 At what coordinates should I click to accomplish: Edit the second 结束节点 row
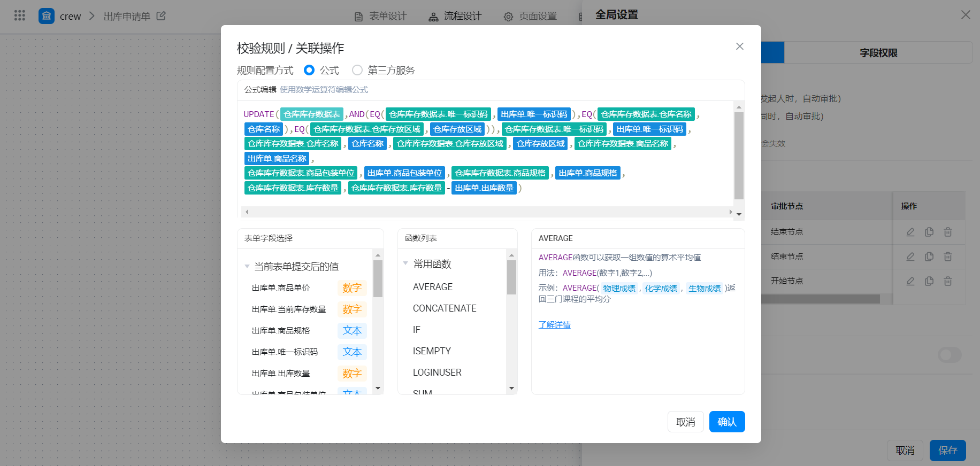pyautogui.click(x=910, y=257)
